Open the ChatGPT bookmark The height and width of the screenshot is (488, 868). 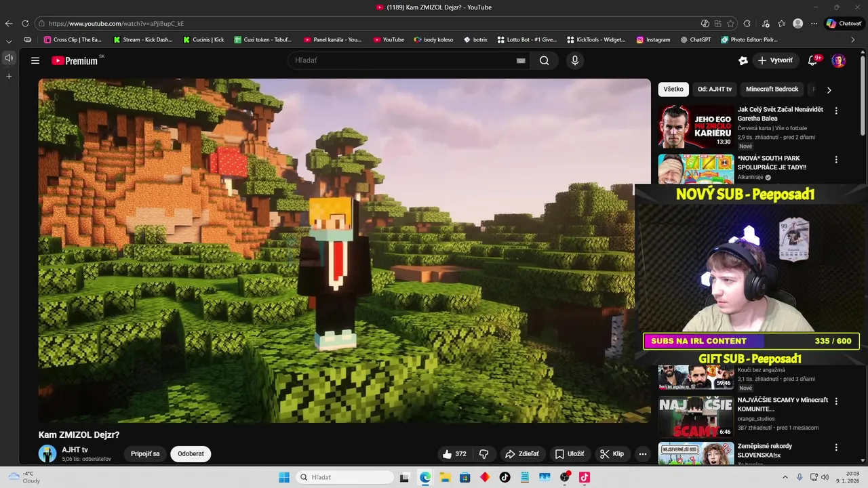pyautogui.click(x=696, y=40)
